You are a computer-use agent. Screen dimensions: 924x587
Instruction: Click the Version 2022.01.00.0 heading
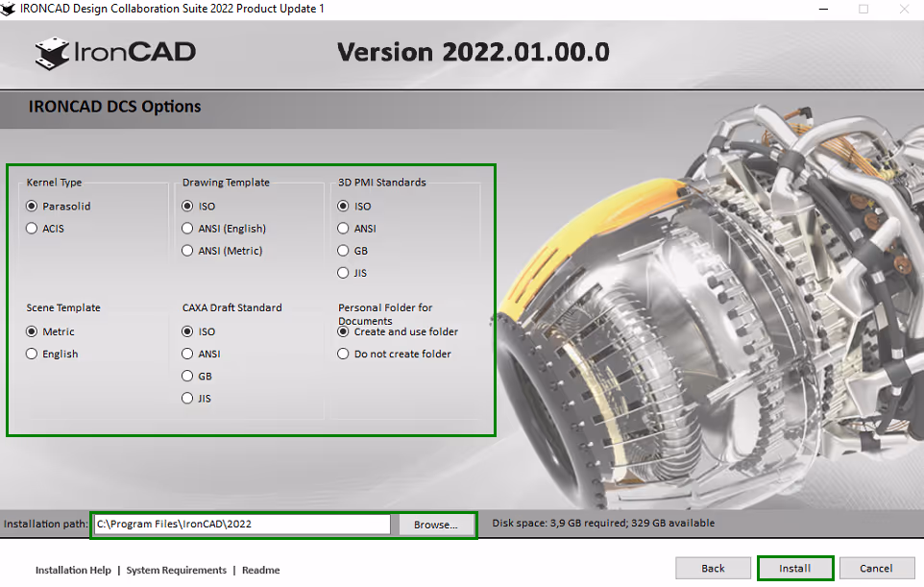pyautogui.click(x=474, y=53)
